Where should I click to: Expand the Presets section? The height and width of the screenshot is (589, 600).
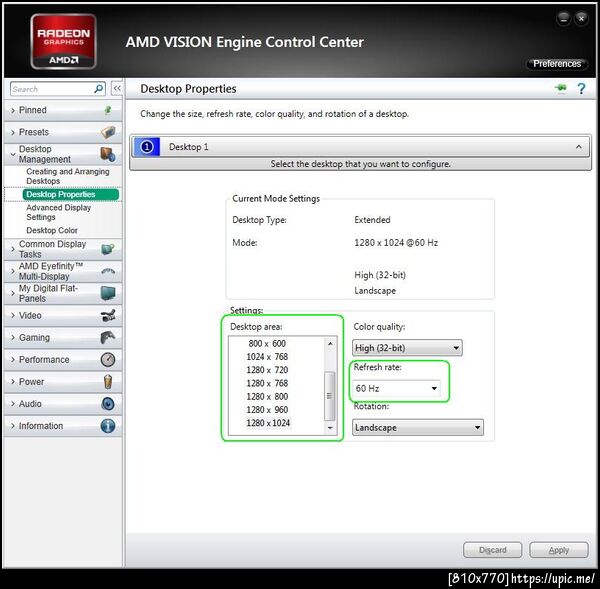pos(63,132)
